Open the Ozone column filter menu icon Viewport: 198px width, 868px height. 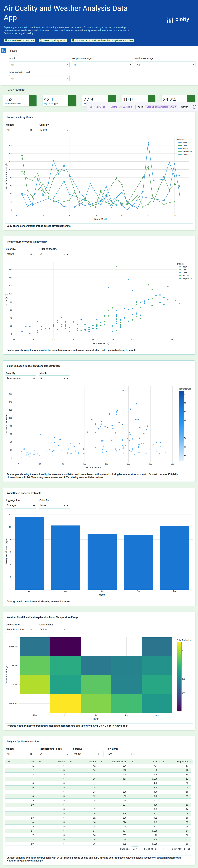71,762
